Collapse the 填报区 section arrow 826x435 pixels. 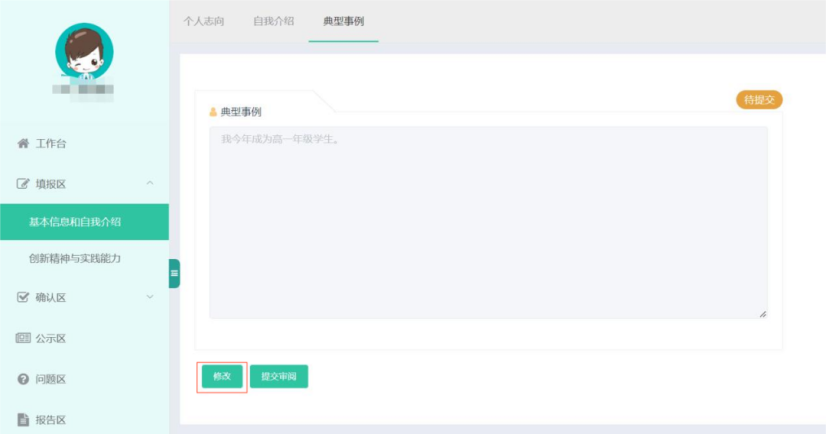click(x=150, y=183)
